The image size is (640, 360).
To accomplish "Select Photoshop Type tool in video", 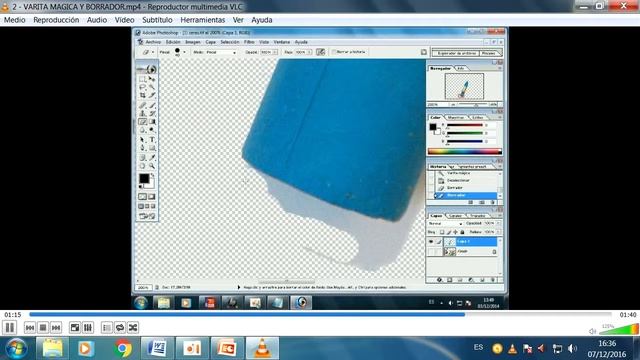I will point(152,140).
